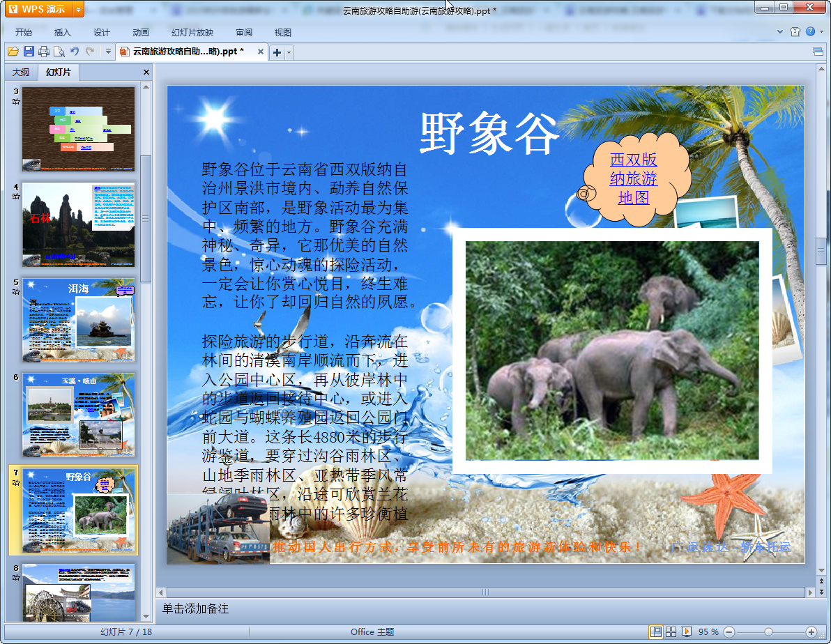Click the Open file folder icon

(13, 52)
